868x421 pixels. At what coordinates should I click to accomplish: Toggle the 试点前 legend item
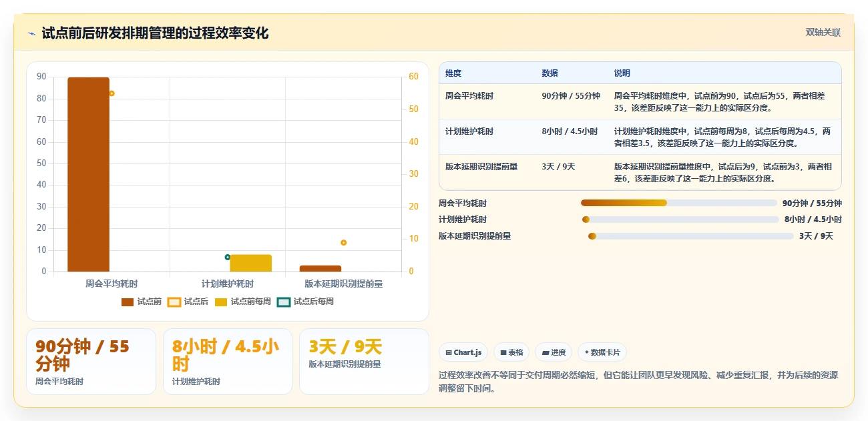[142, 302]
